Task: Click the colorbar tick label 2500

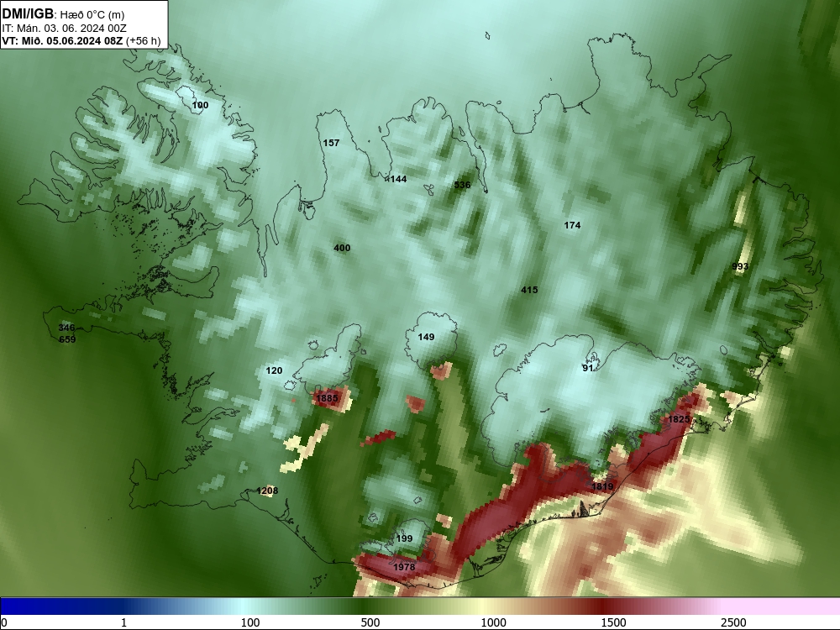Action: (x=733, y=622)
